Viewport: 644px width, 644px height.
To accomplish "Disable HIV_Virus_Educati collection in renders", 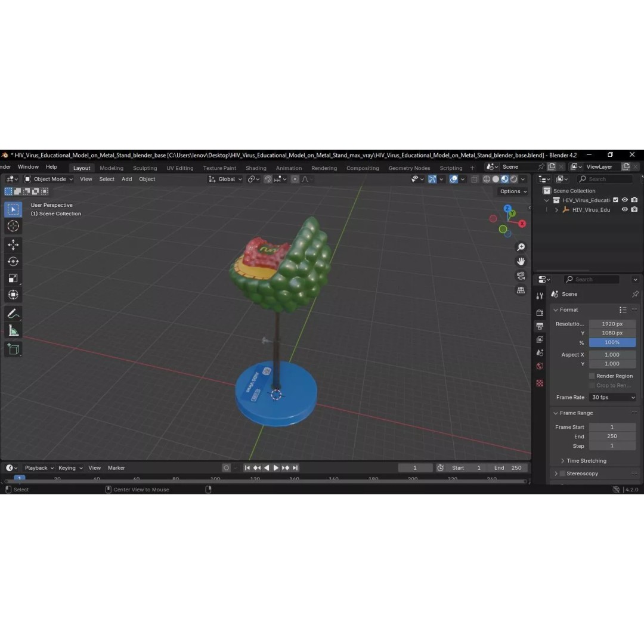I will (x=634, y=200).
